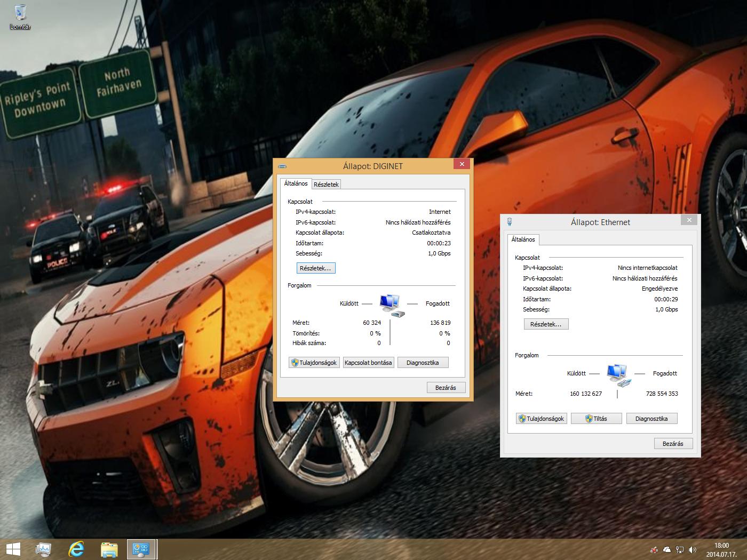Click Részletek... button in Ethernet window
This screenshot has height=560, width=747.
[546, 324]
